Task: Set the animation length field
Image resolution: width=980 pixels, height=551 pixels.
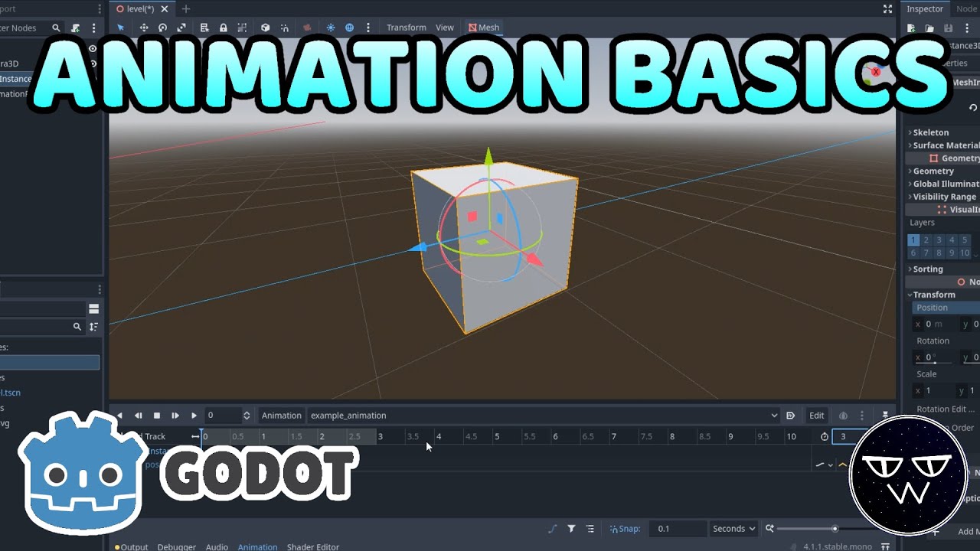Action: point(851,437)
